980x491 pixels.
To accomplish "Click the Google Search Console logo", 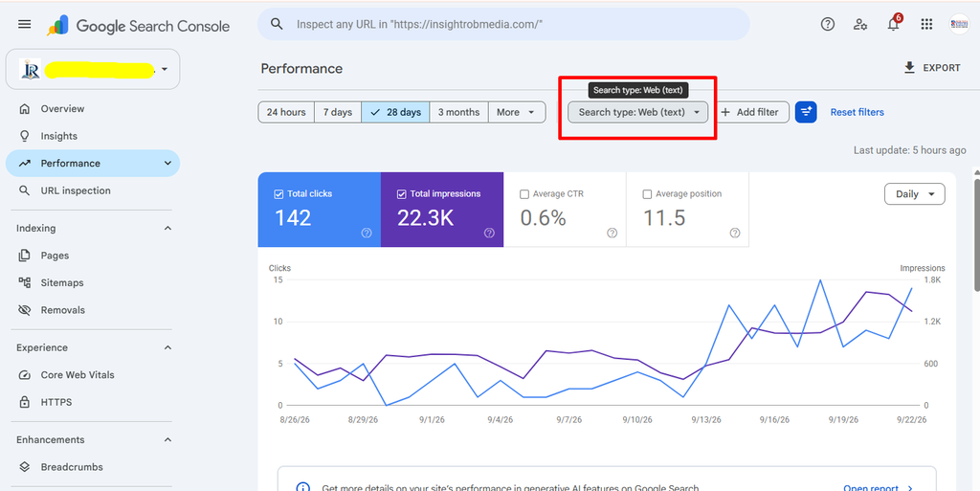I will click(138, 26).
